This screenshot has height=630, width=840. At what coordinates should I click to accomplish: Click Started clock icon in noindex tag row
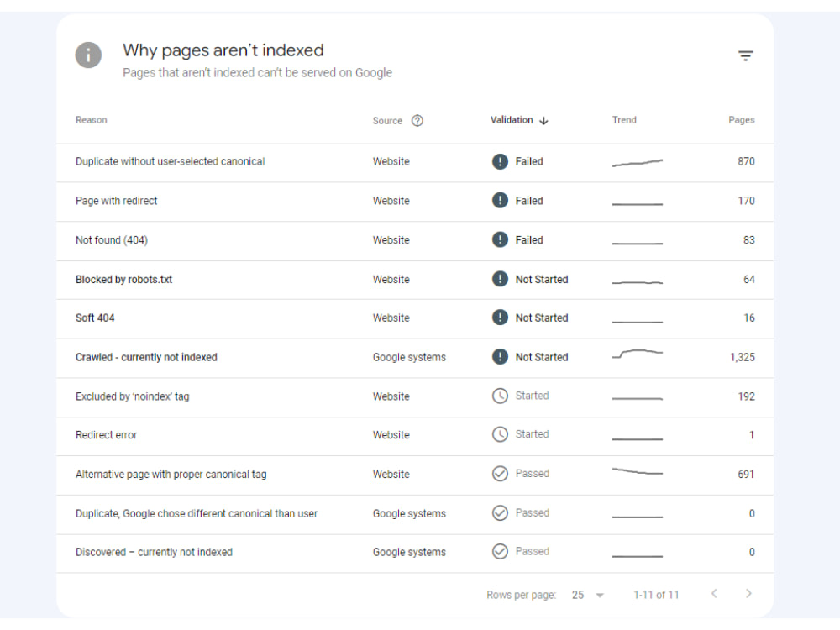pos(500,396)
